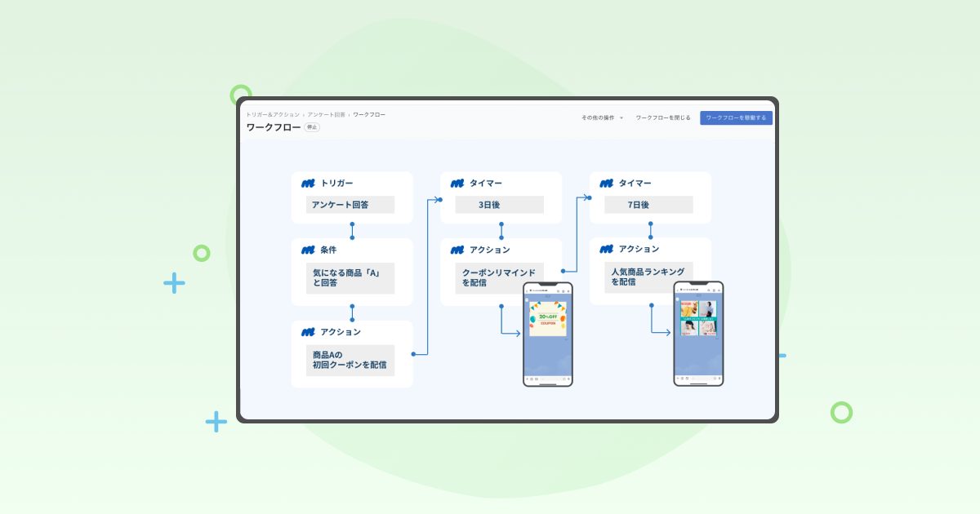Select クーポンリマインドを配信 action
980x514 pixels.
coord(499,278)
